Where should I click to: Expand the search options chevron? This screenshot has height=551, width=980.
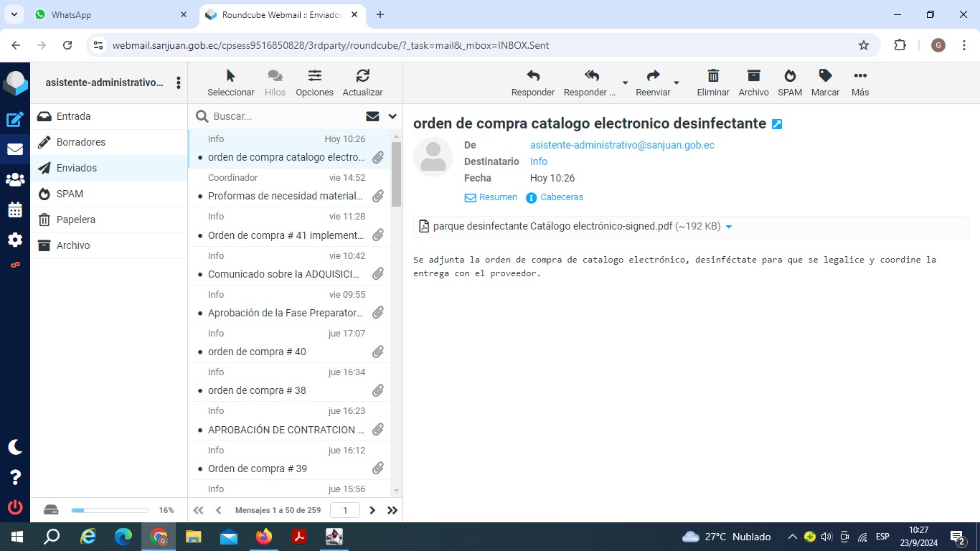coord(392,116)
